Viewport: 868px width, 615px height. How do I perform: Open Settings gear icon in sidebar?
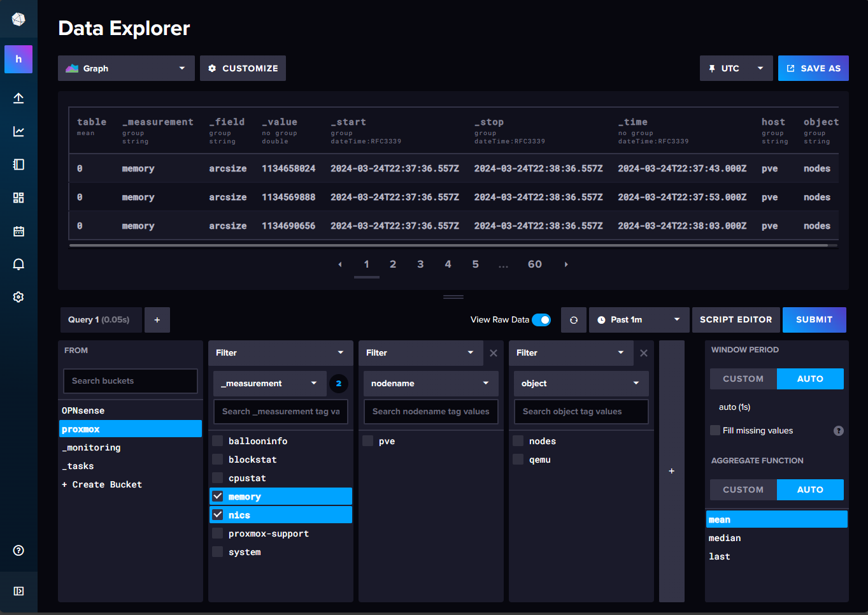[x=18, y=297]
